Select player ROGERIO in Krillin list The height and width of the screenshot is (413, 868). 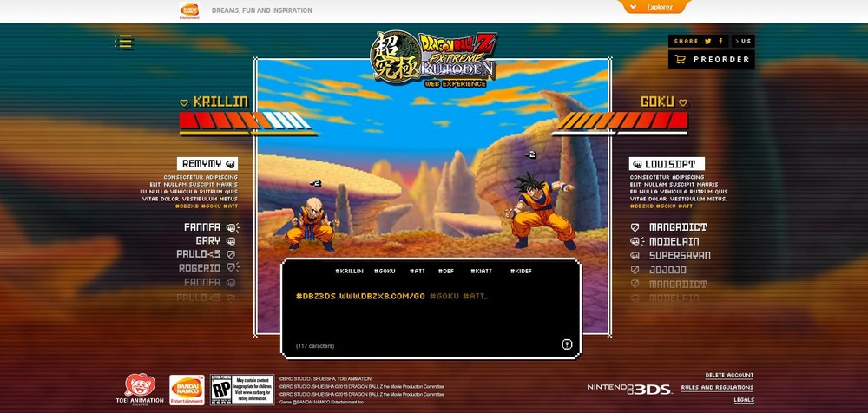(200, 267)
